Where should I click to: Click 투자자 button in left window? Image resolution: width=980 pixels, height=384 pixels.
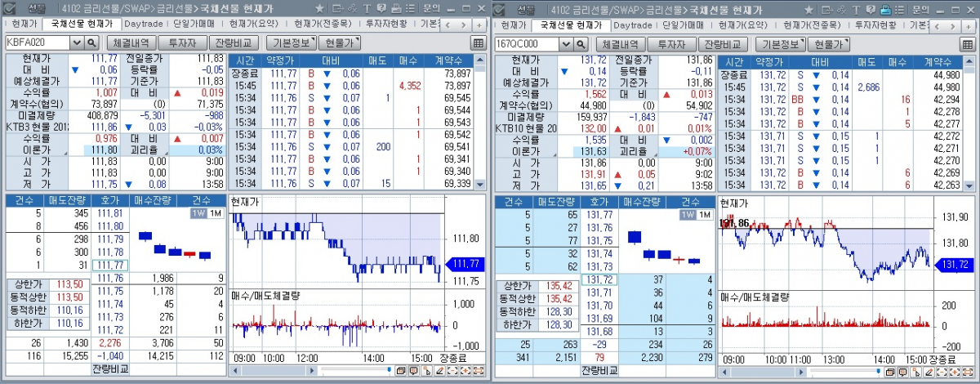click(182, 42)
